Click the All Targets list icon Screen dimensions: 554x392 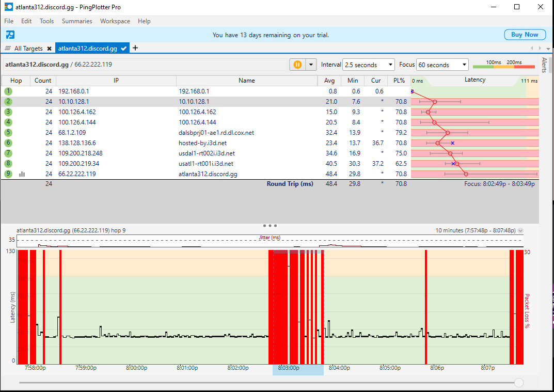(x=8, y=49)
